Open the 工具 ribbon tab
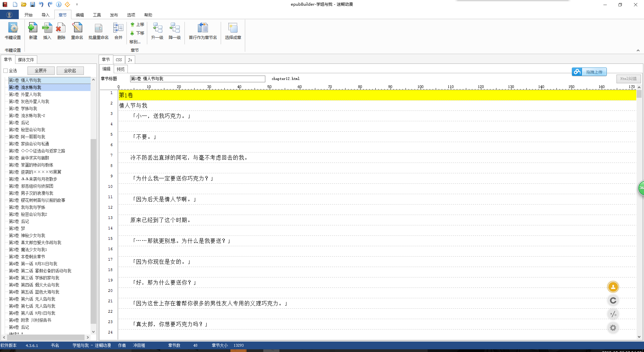Image resolution: width=644 pixels, height=352 pixels. 97,15
